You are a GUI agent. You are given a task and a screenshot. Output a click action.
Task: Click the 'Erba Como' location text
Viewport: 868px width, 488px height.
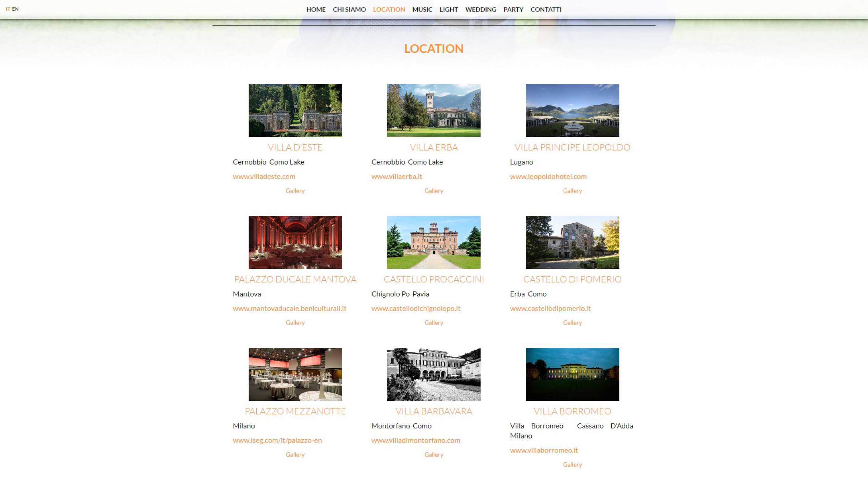click(x=528, y=294)
